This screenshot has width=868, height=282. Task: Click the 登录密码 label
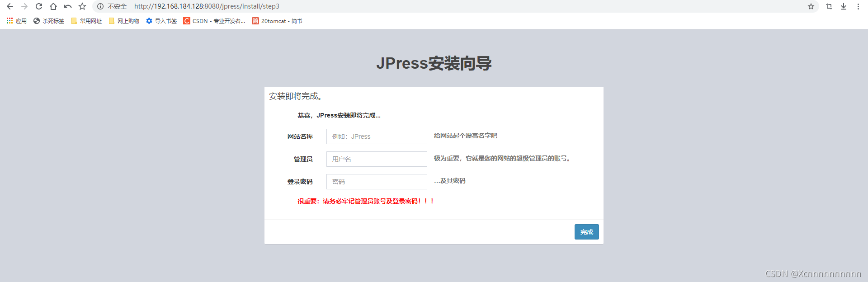pos(300,182)
